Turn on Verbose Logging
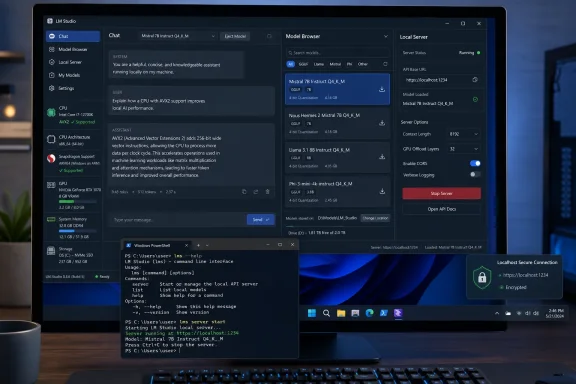This screenshot has height=384, width=576. (x=475, y=175)
